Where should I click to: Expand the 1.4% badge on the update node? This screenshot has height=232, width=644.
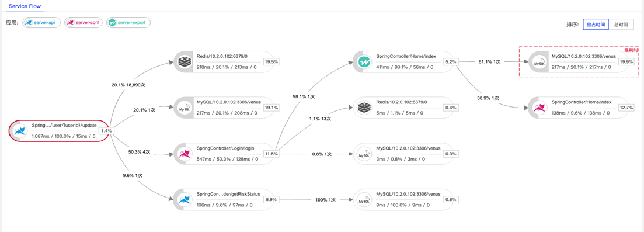click(x=107, y=130)
